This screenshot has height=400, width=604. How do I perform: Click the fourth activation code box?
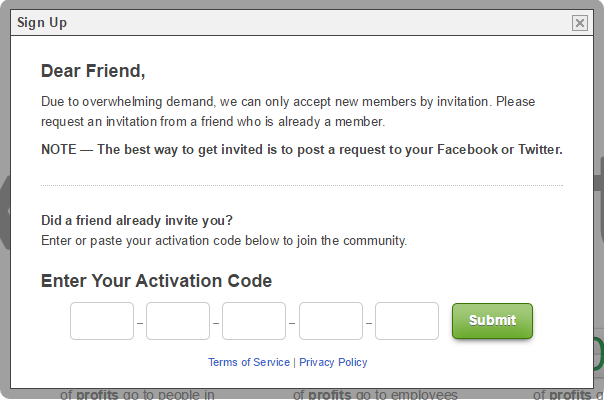[331, 321]
